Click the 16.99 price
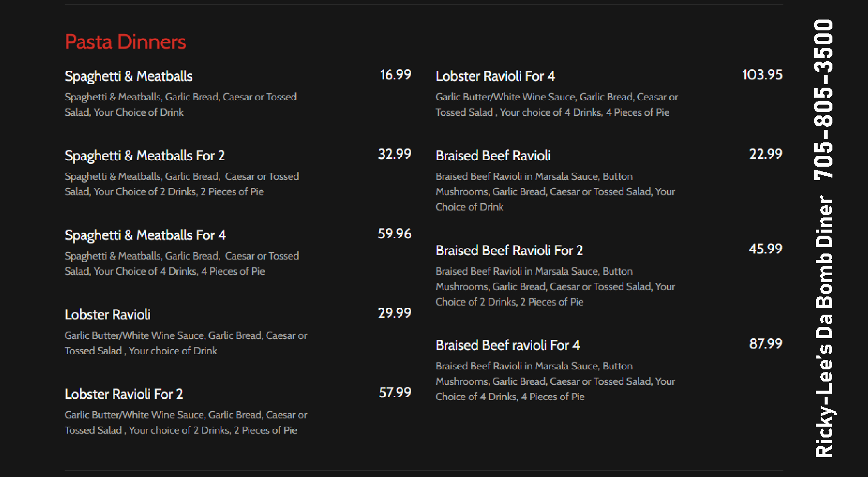The image size is (868, 477). [395, 75]
